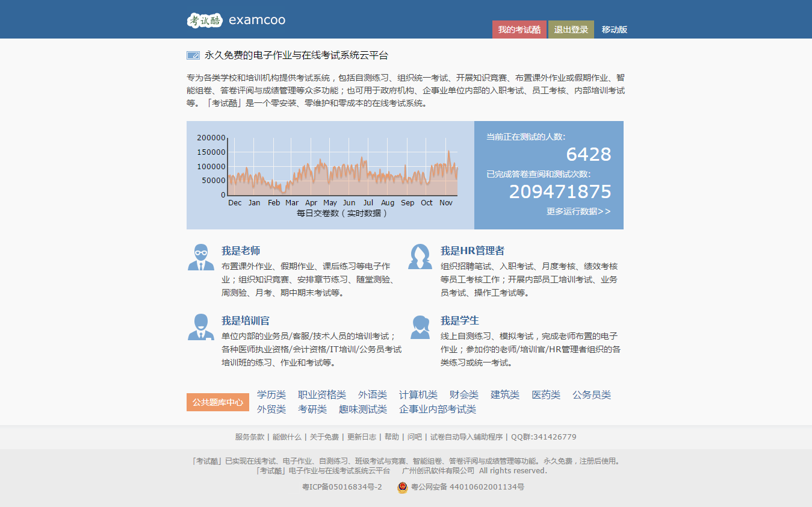Open the 建筑类 category link
Screen dimensions: 812x507
coord(505,395)
